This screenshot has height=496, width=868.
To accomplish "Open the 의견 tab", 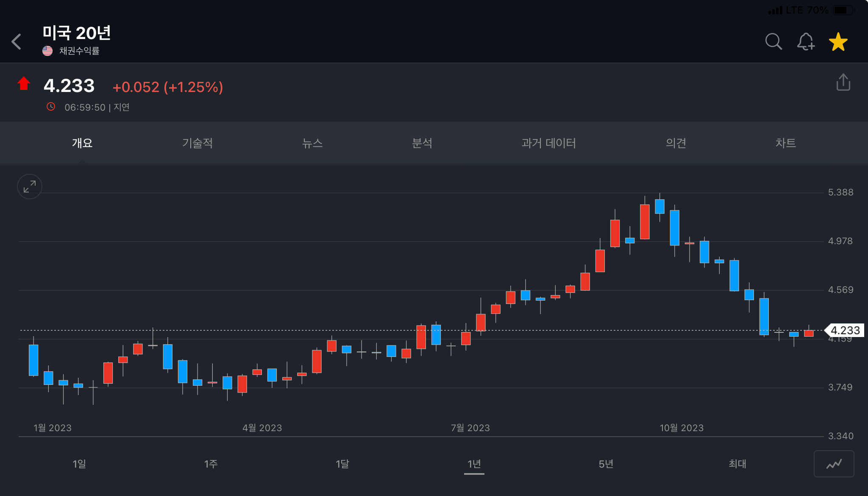I will click(676, 143).
